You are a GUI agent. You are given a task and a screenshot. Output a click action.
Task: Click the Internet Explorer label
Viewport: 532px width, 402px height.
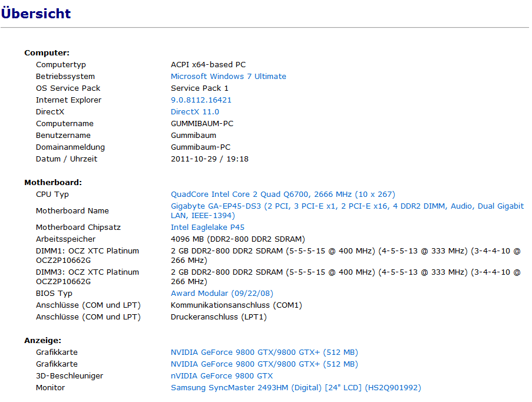68,100
